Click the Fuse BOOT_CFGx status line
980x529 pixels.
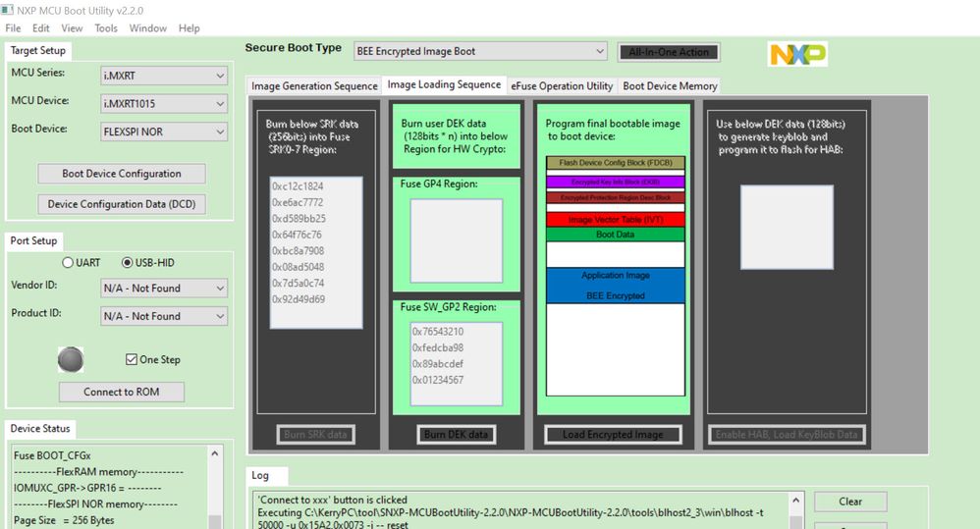coord(52,456)
